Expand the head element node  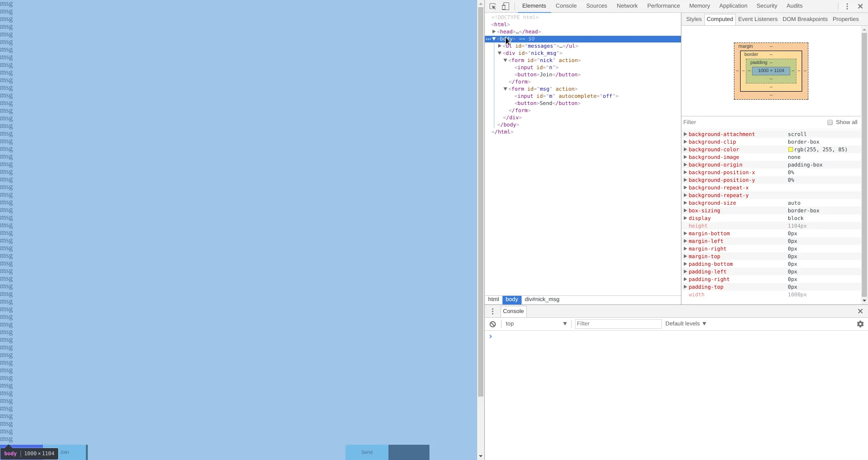(x=494, y=31)
